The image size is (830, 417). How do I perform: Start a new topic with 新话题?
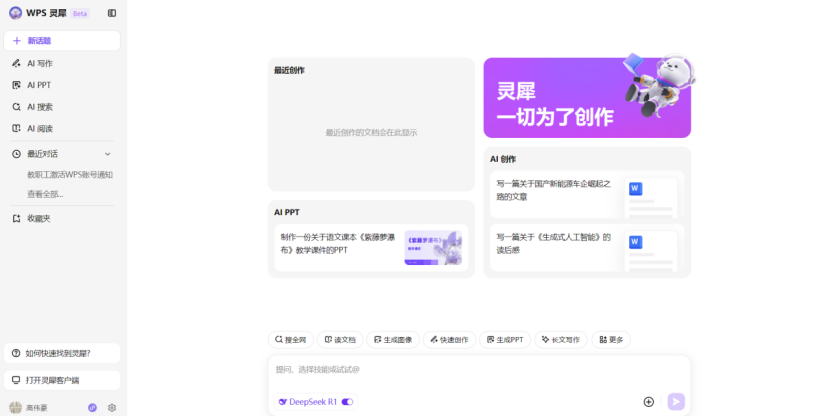(62, 41)
